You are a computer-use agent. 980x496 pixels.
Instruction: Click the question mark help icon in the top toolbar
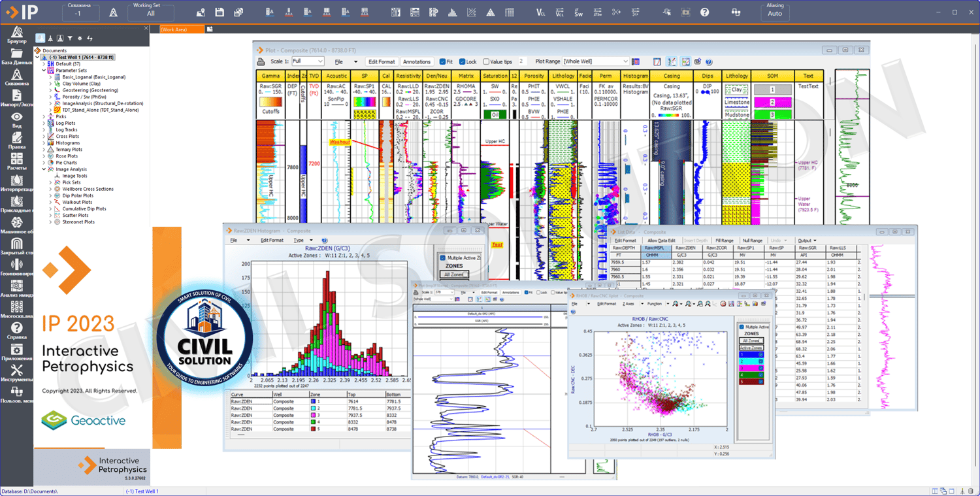(x=704, y=12)
